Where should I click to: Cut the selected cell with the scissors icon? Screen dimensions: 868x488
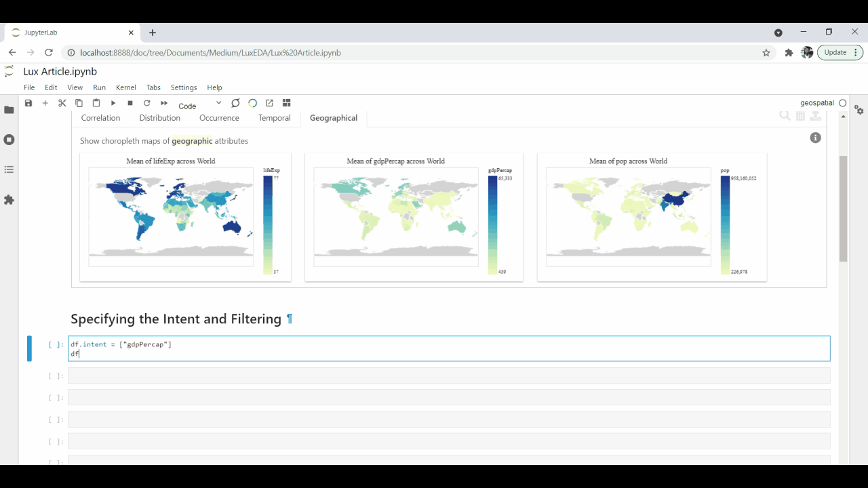click(62, 103)
